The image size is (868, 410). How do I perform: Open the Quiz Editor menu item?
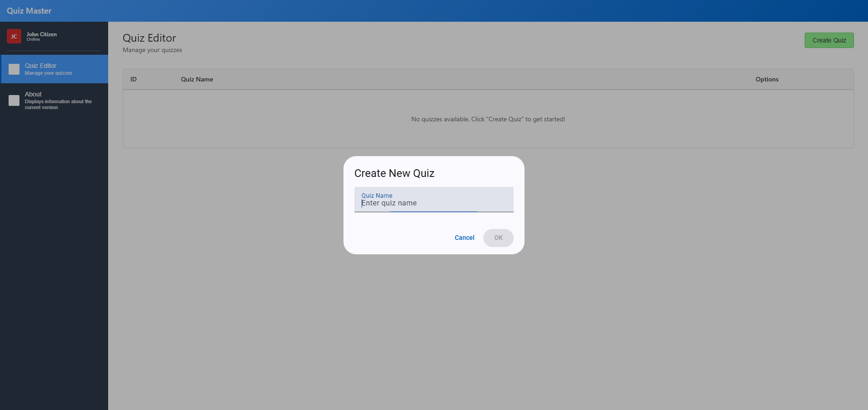[x=41, y=66]
